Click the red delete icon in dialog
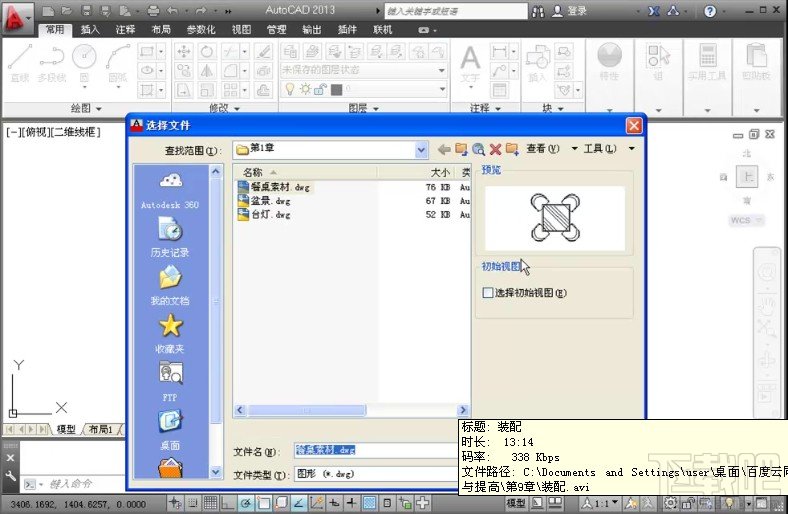788x514 pixels. click(496, 149)
